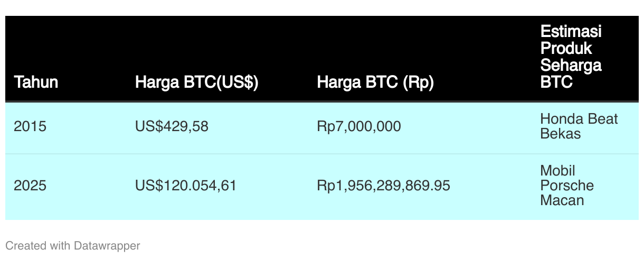This screenshot has height=258, width=644.
Task: Select the Honda Beat Bekas cell
Action: click(x=579, y=126)
